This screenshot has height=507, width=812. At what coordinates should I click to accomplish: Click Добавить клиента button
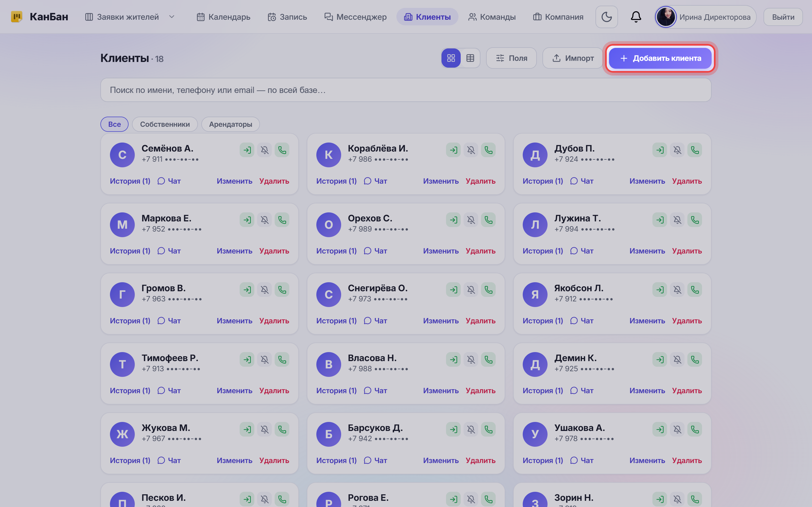point(660,58)
